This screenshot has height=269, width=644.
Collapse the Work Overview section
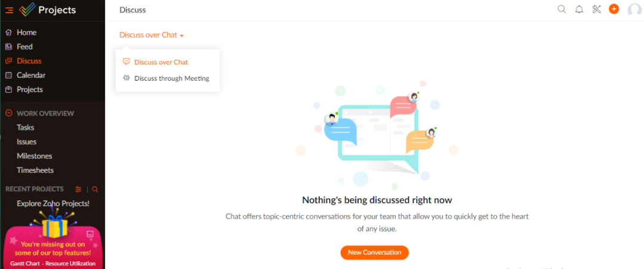(8, 113)
